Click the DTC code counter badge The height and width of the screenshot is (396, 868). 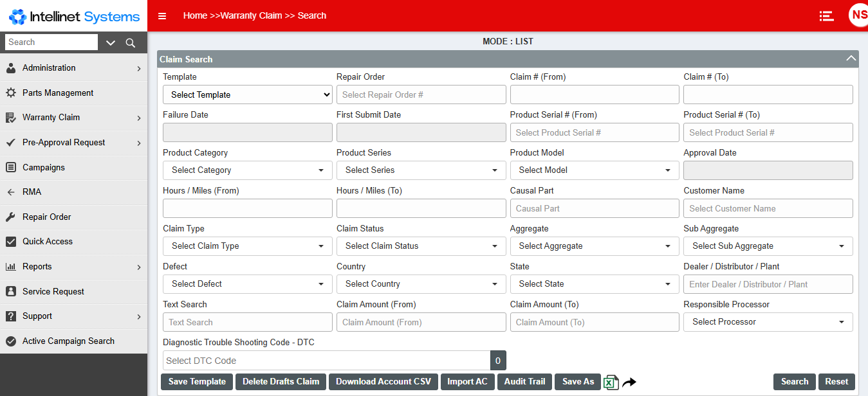(x=498, y=360)
